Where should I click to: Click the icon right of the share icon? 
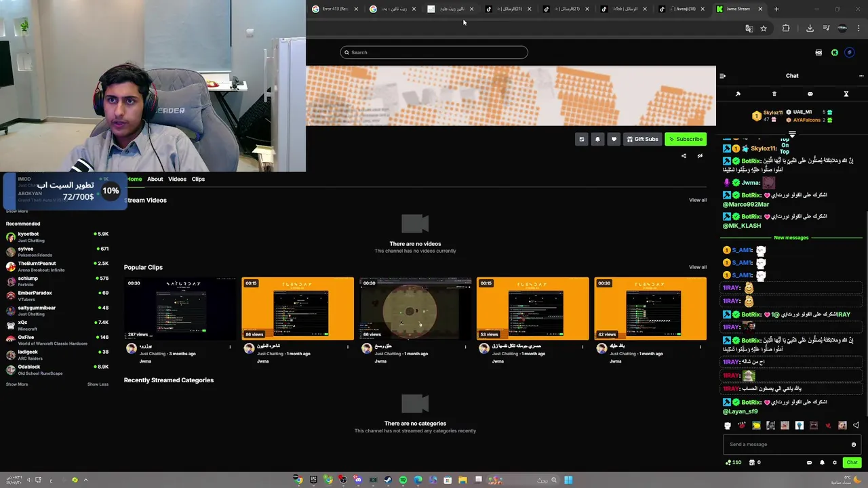(x=700, y=156)
